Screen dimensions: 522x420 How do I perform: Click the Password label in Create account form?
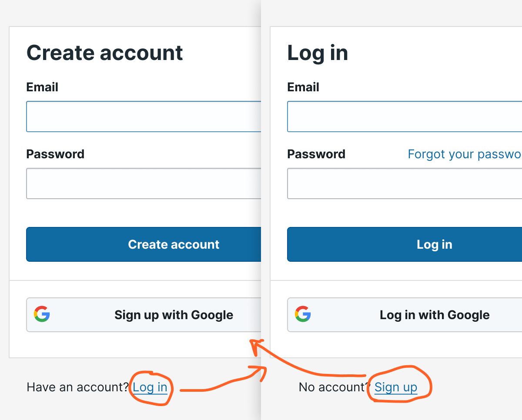[55, 154]
